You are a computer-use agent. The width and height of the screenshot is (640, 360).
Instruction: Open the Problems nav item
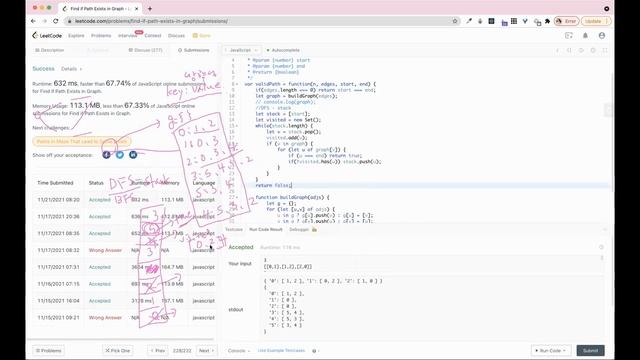click(101, 36)
